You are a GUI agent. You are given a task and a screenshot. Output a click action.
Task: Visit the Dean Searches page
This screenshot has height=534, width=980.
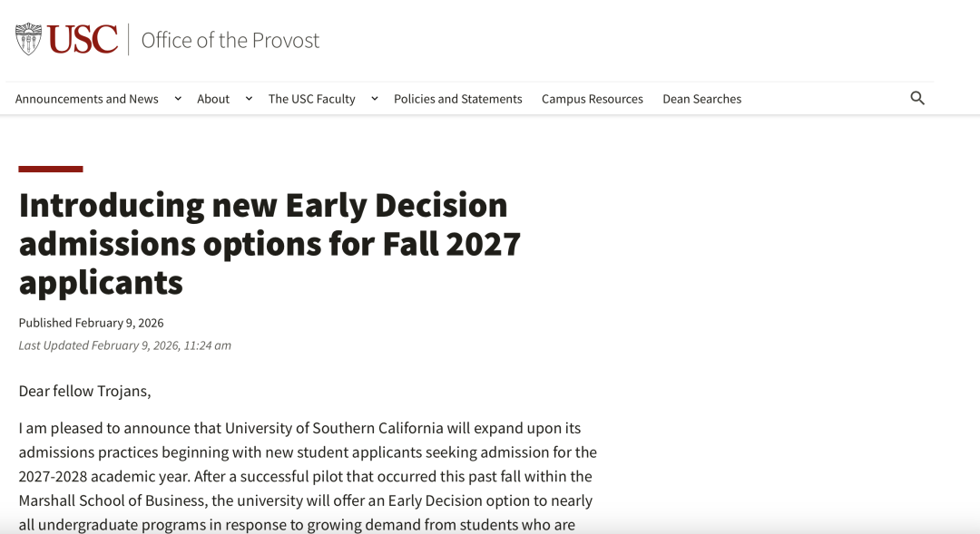(701, 99)
